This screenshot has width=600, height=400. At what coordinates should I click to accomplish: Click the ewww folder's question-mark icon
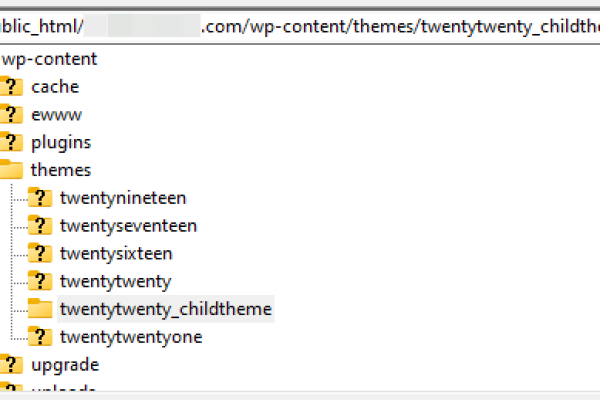click(11, 114)
